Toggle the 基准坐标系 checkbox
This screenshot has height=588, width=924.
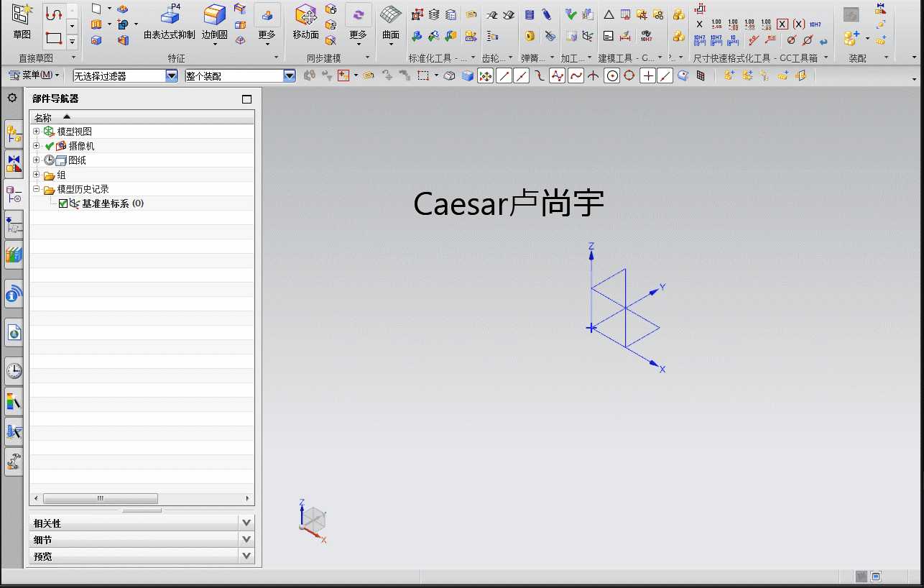point(63,203)
